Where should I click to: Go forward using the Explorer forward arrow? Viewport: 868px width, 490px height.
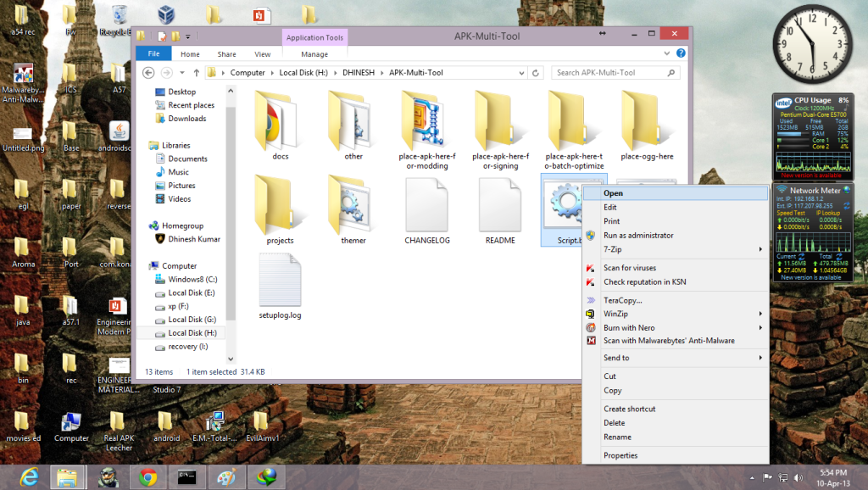166,73
